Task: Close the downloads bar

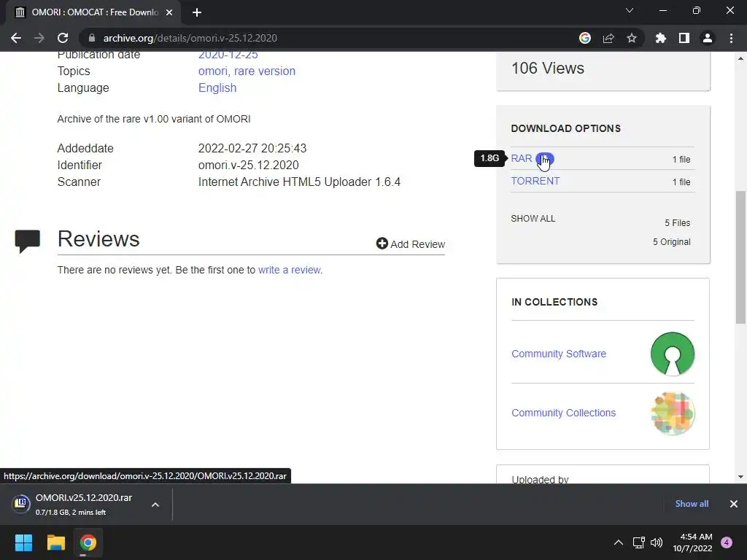Action: tap(734, 504)
